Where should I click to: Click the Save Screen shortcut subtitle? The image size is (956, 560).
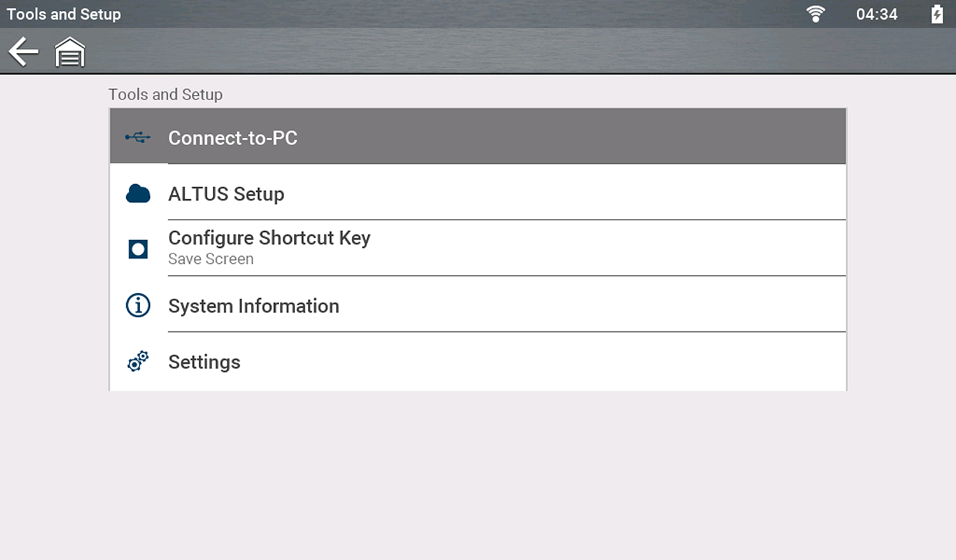tap(211, 259)
